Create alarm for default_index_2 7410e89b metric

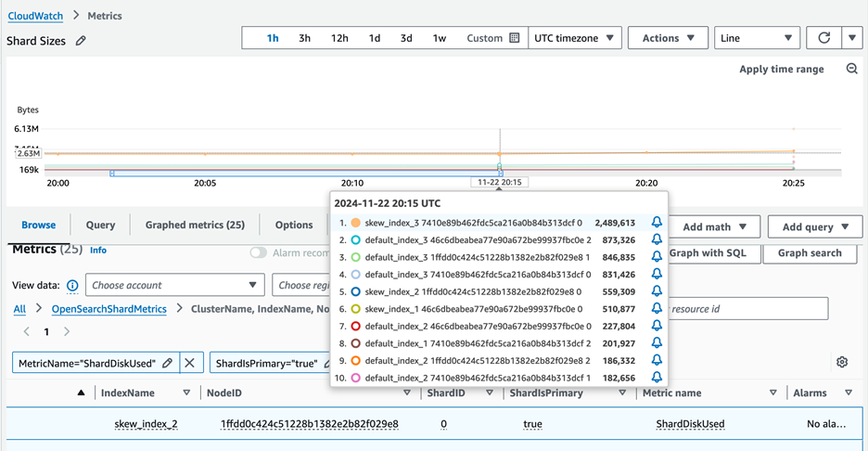(657, 377)
